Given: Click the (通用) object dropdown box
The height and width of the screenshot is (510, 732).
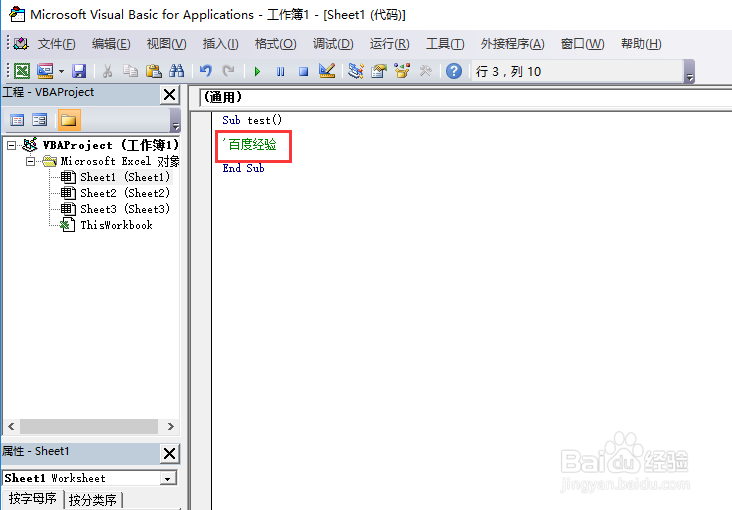Looking at the screenshot, I should click(465, 97).
